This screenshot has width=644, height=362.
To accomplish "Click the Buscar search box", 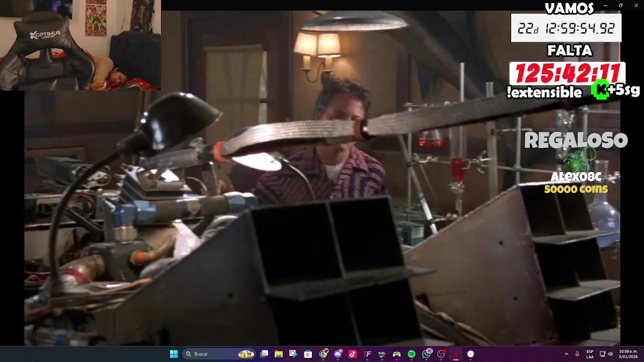I will pyautogui.click(x=219, y=354).
